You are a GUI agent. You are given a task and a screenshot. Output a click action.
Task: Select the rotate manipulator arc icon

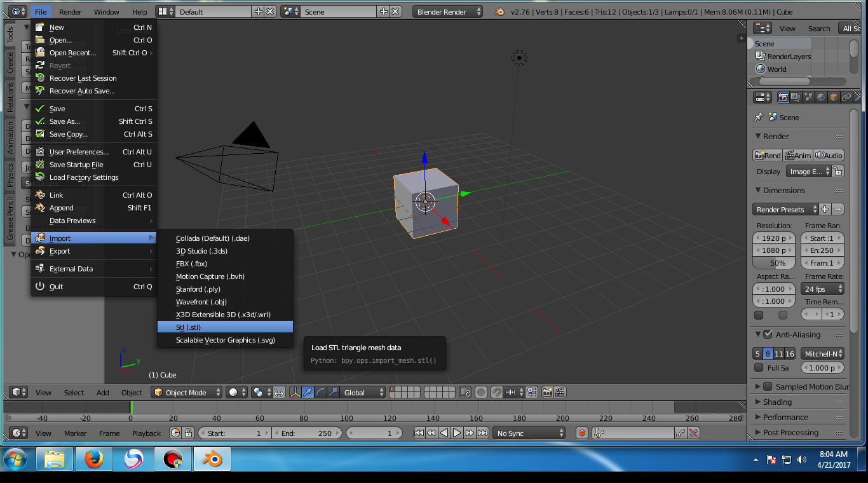click(320, 392)
